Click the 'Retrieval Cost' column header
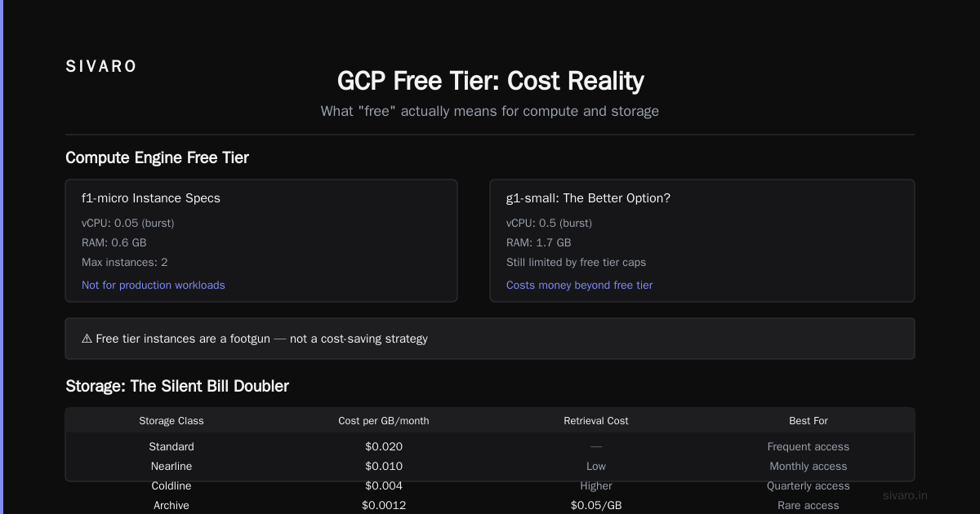The height and width of the screenshot is (514, 980). point(596,421)
